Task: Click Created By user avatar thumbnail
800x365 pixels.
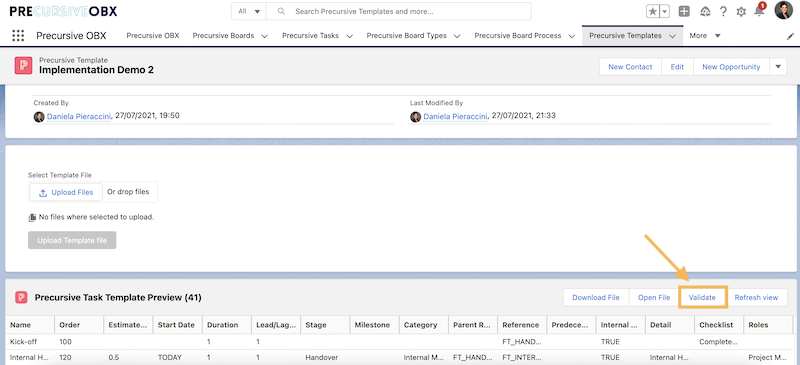Action: [39, 117]
